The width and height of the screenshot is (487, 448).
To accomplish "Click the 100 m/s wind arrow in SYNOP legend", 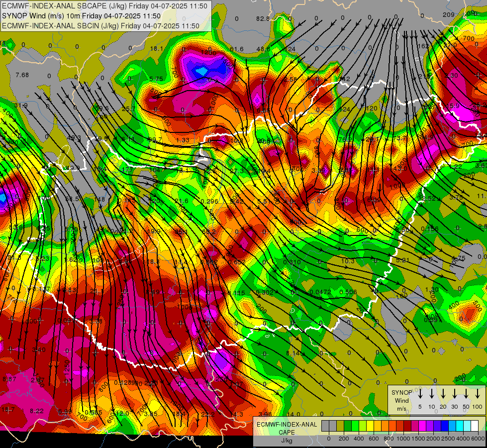I will [x=478, y=393].
